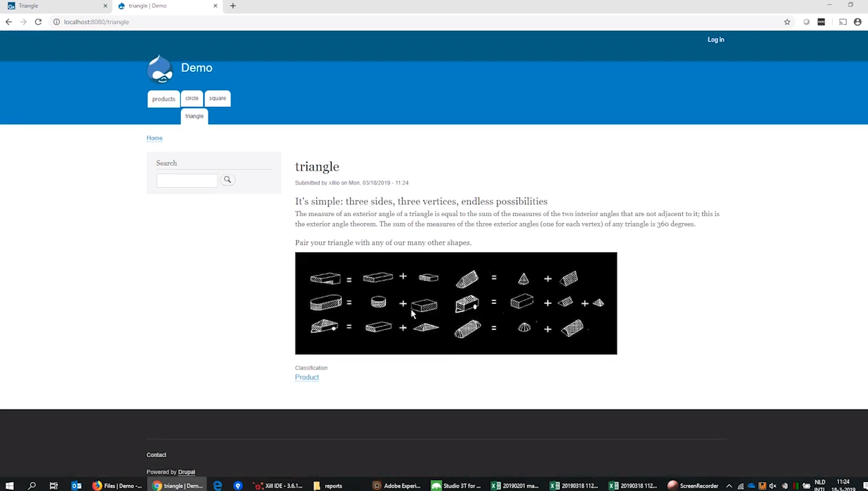
Task: Launch Studio 3T from the taskbar
Action: tap(456, 485)
